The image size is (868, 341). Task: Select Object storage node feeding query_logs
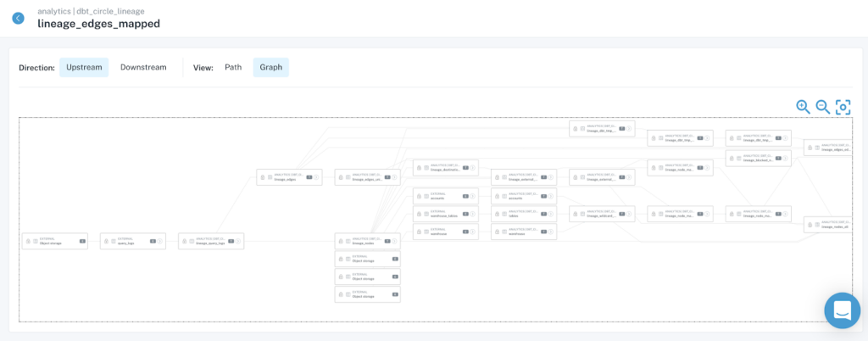(x=55, y=242)
